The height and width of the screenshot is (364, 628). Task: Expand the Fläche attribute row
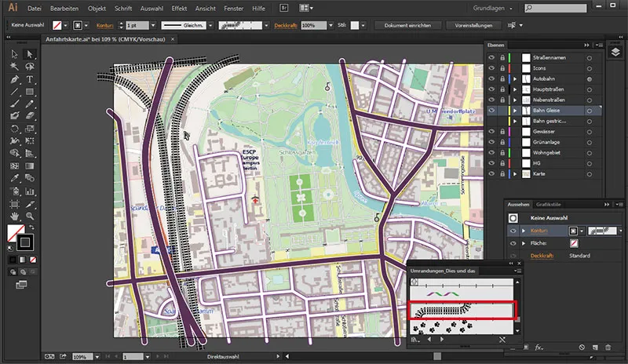[524, 243]
